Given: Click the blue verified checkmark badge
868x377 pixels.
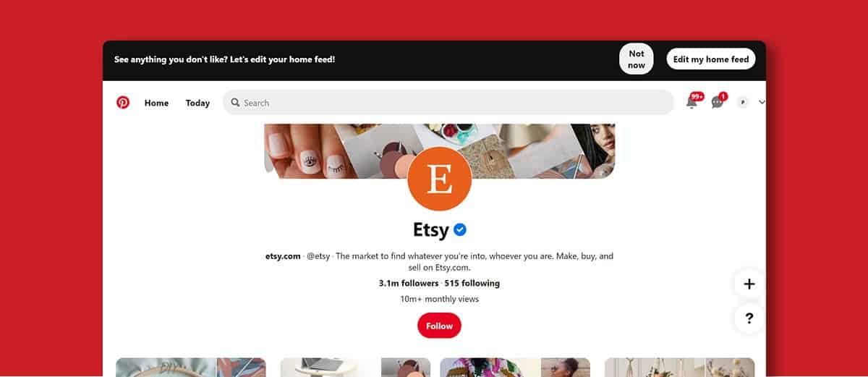Looking at the screenshot, I should (x=460, y=229).
